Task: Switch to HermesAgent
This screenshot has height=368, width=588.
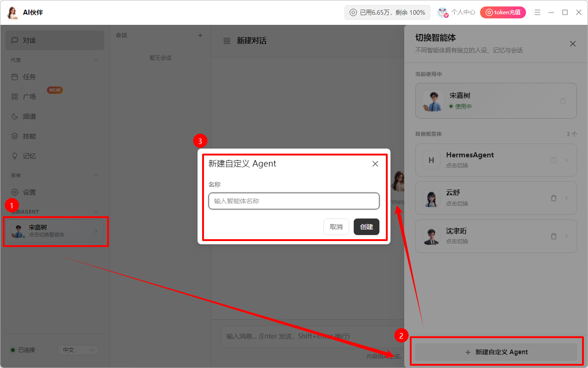Action: point(496,160)
